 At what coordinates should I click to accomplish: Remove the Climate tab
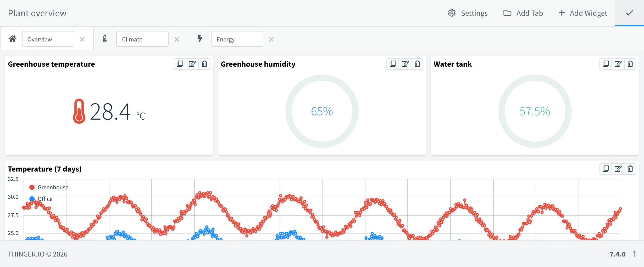click(177, 39)
